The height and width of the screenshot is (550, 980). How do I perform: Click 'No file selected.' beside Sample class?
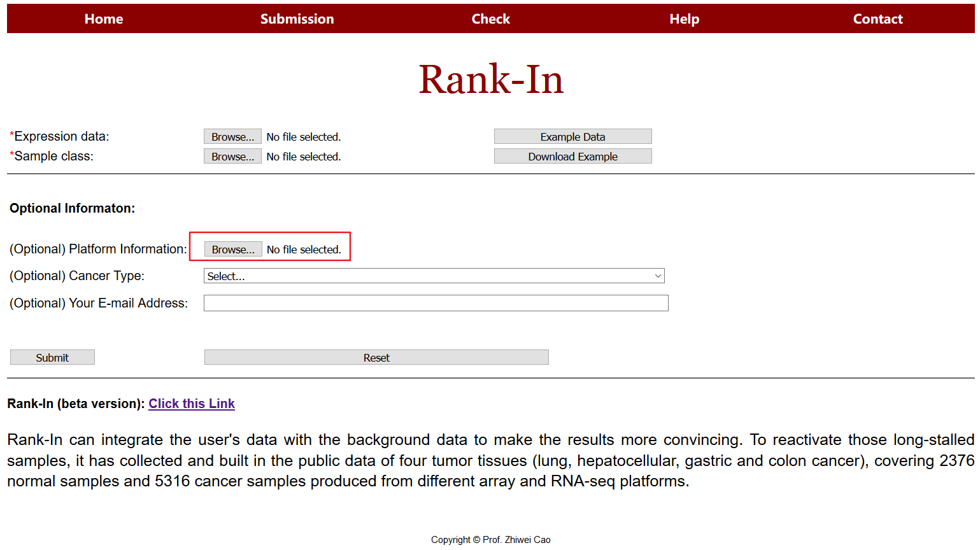304,157
